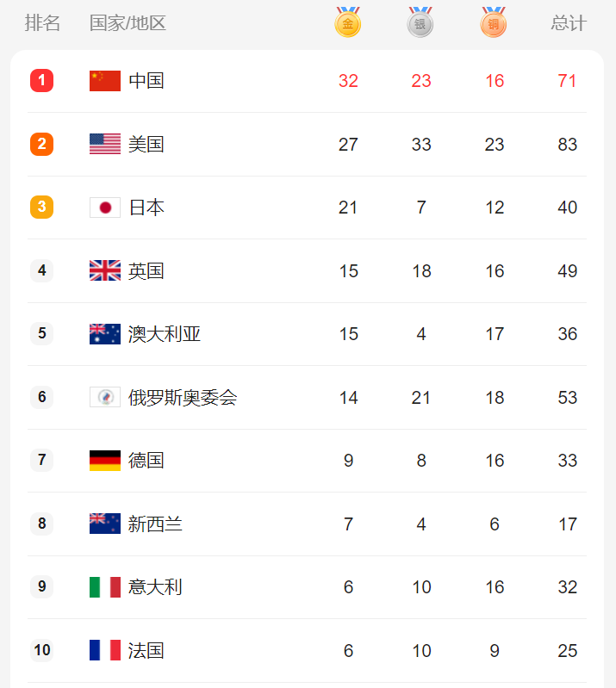
Task: Click the China flag icon
Action: pyautogui.click(x=105, y=81)
